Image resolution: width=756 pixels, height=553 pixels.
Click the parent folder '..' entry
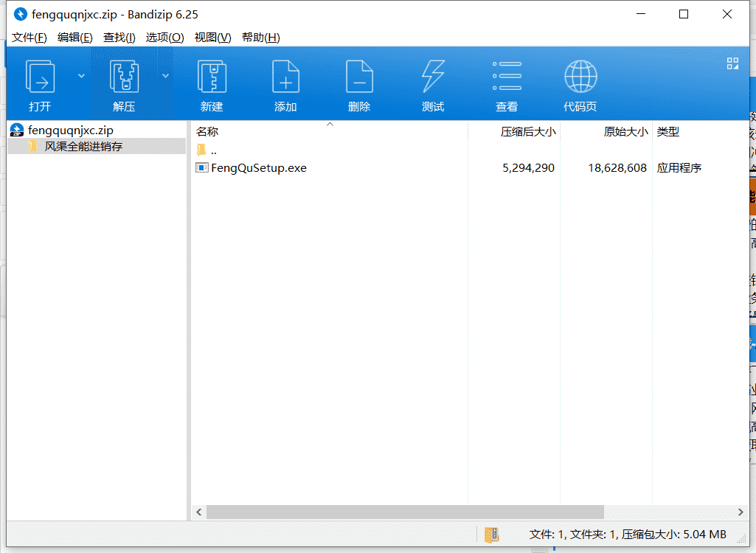tap(207, 150)
